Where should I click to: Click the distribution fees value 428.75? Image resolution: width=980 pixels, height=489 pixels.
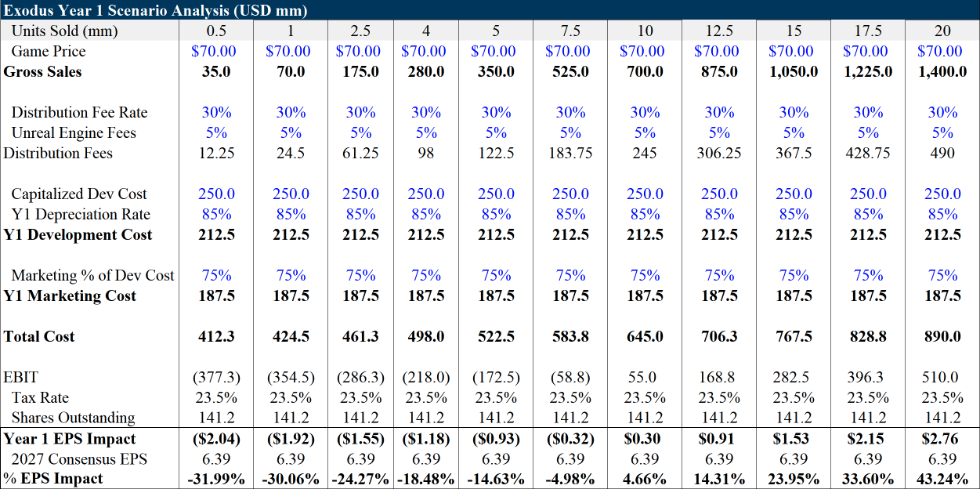point(868,153)
